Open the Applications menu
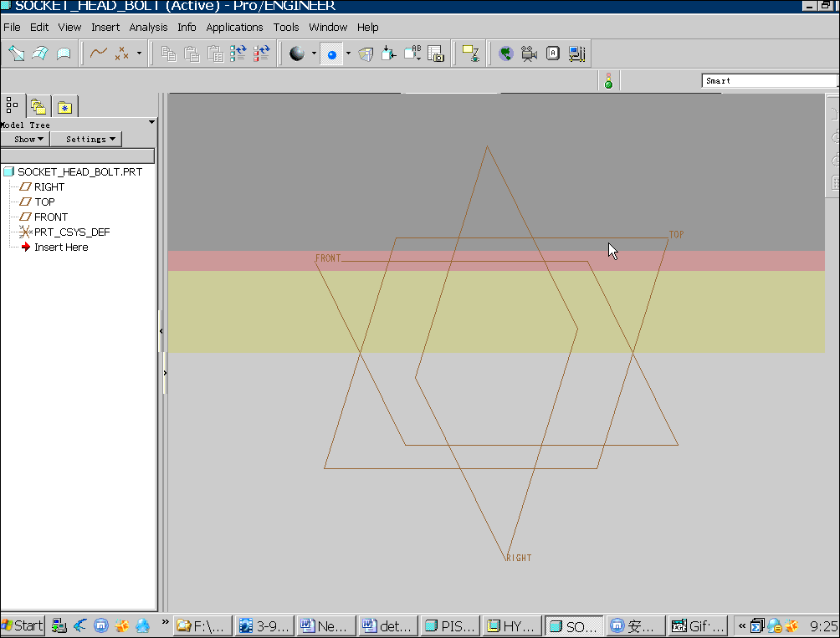Image resolution: width=840 pixels, height=638 pixels. [x=234, y=28]
